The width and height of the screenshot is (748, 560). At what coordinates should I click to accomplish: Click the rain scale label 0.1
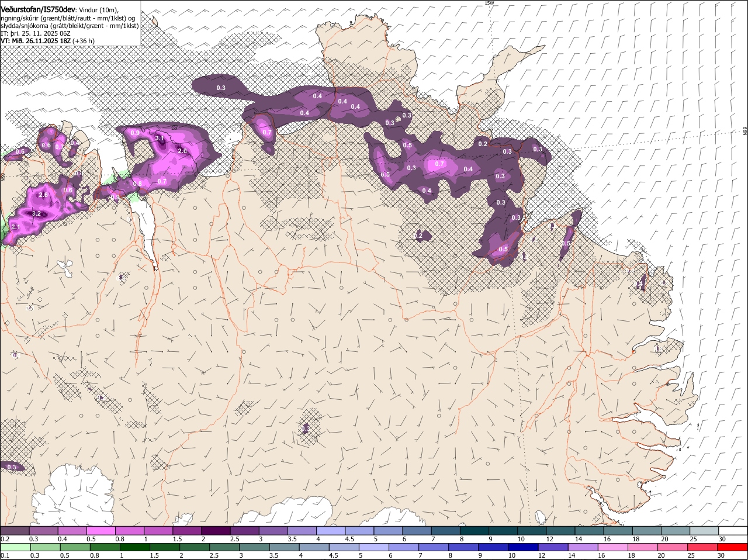pyautogui.click(x=5, y=556)
